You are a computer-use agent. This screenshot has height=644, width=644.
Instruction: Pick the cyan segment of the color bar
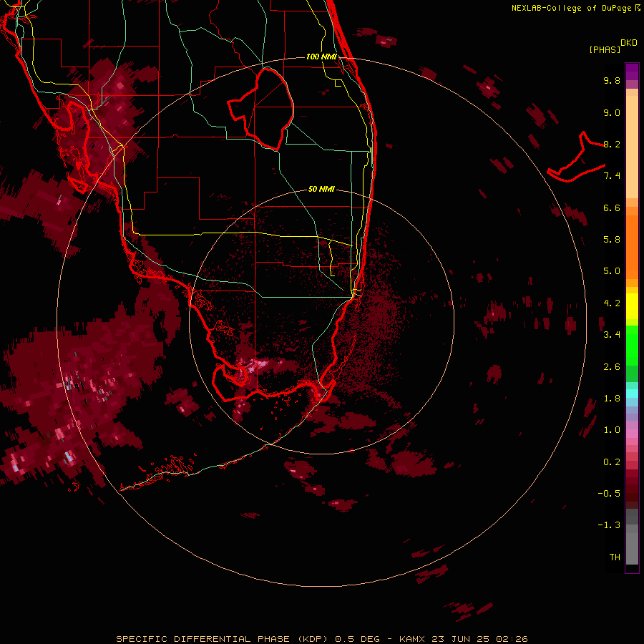(x=632, y=394)
